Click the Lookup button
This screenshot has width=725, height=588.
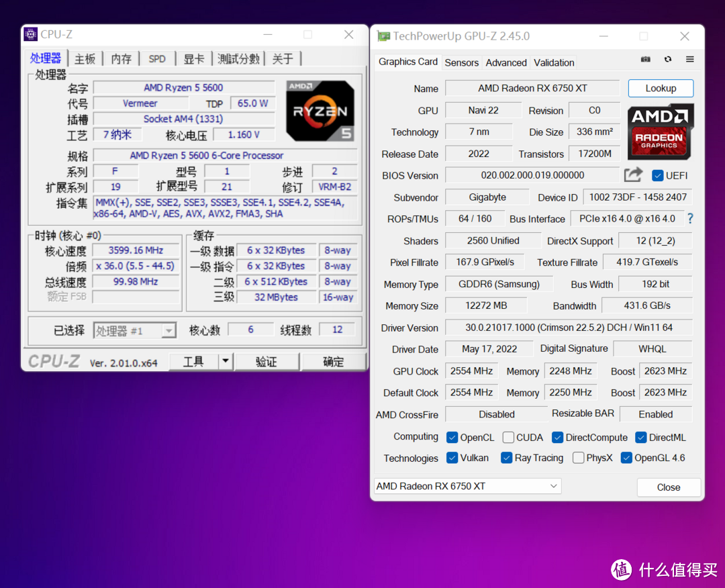[661, 89]
